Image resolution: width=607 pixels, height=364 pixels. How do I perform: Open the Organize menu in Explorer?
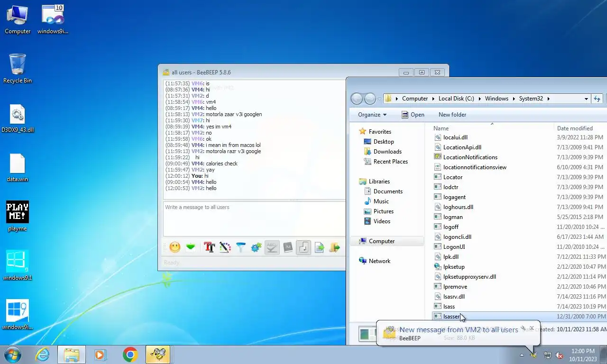pos(372,115)
